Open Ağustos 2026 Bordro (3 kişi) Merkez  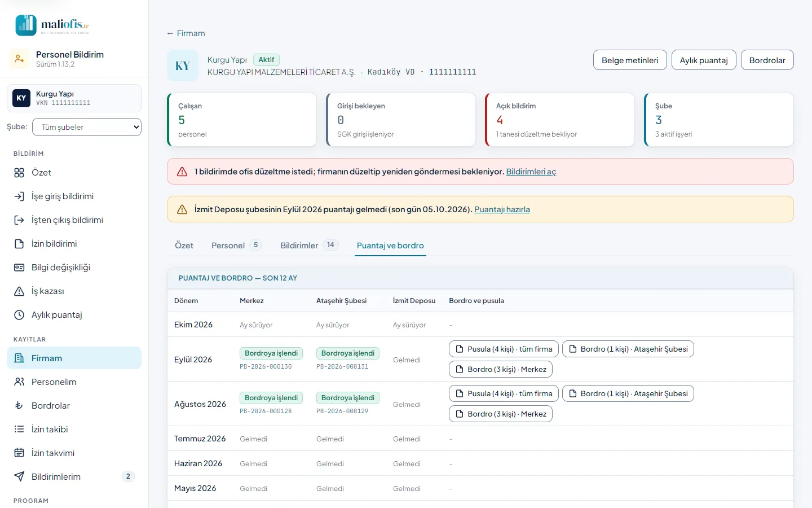(x=500, y=414)
